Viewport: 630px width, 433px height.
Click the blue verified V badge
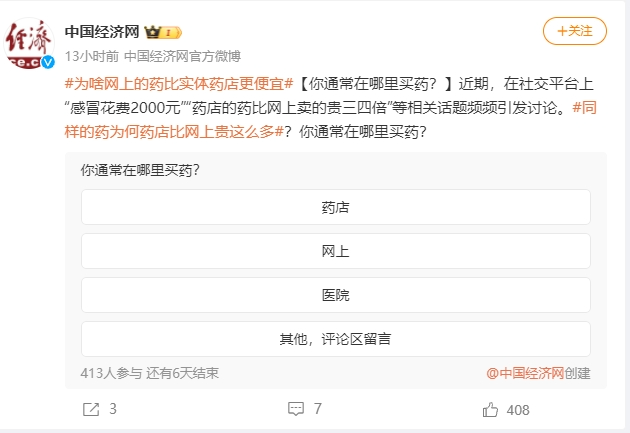click(x=48, y=62)
